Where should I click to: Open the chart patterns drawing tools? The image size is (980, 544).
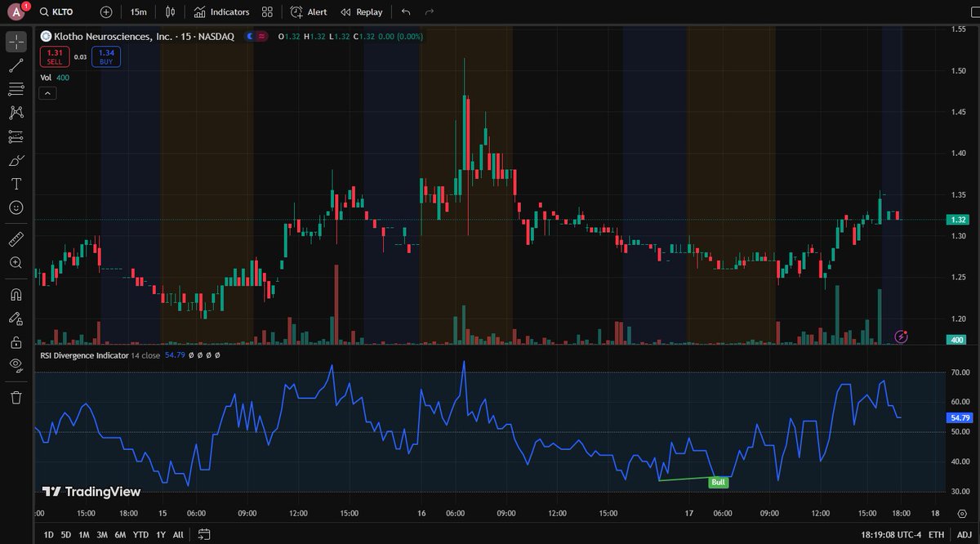coord(16,113)
